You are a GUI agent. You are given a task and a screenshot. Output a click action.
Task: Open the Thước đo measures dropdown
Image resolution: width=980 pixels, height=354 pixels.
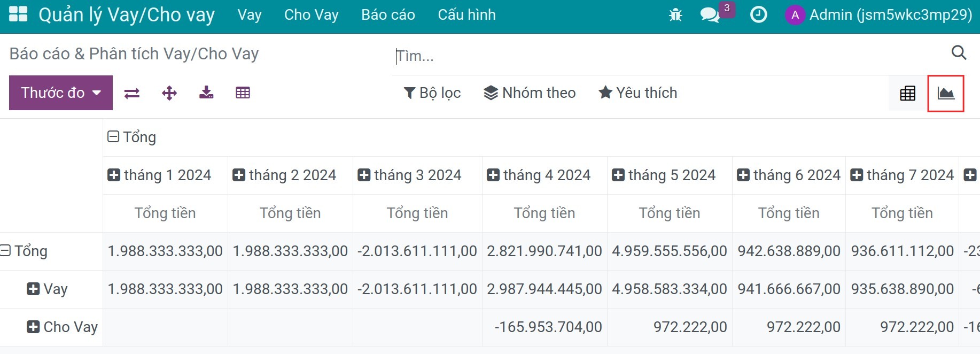point(61,93)
